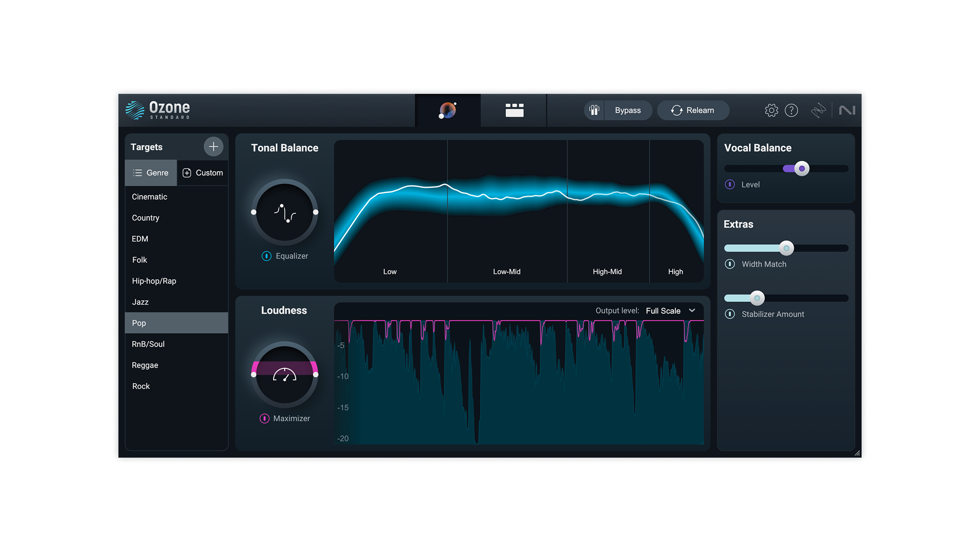This screenshot has width=980, height=551.
Task: Open the Output level Full Scale dropdown
Action: 671,311
